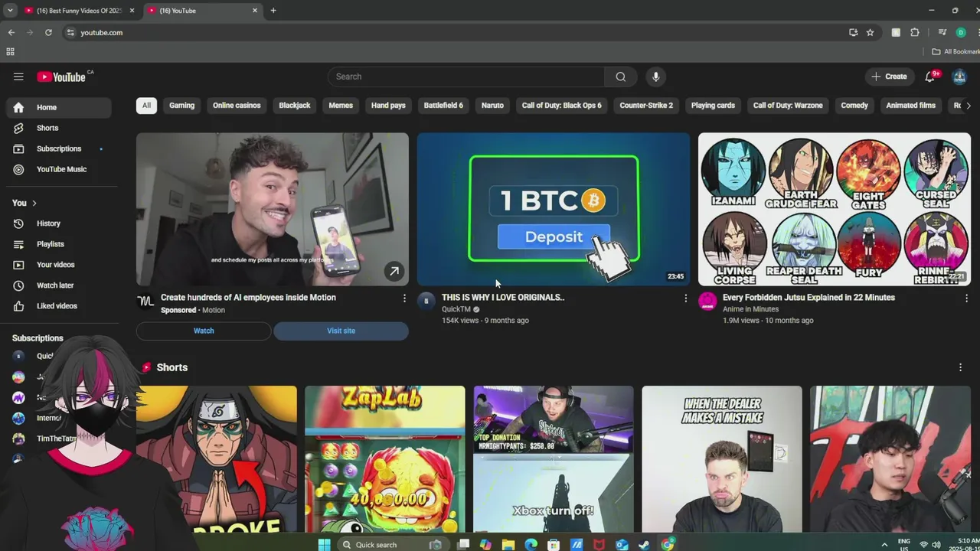Image resolution: width=980 pixels, height=551 pixels.
Task: Open the tab search dropdown arrow
Action: pyautogui.click(x=10, y=11)
